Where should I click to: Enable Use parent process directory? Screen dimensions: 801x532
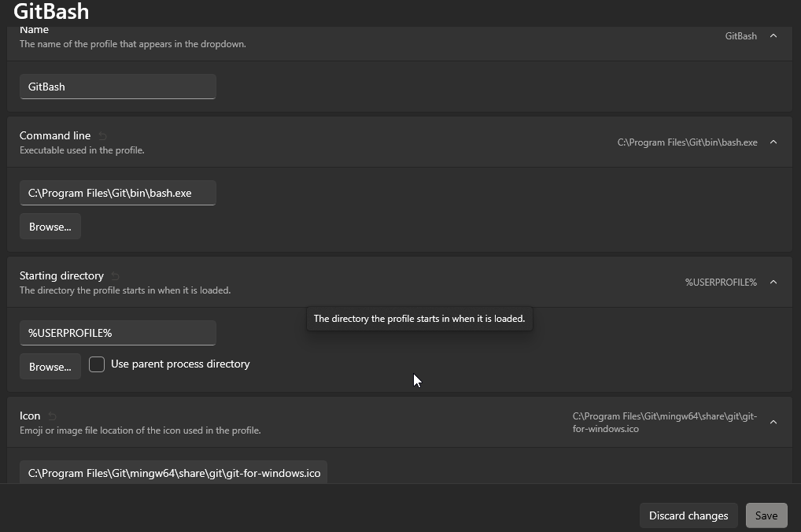tap(97, 364)
